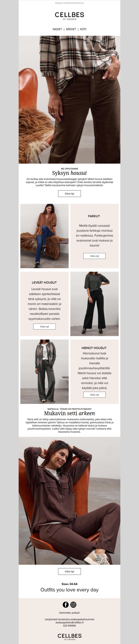Viewport: 139px width, 644px height.
Task: Click the Cellbes of Sweden header logo
Action: pos(69,16)
